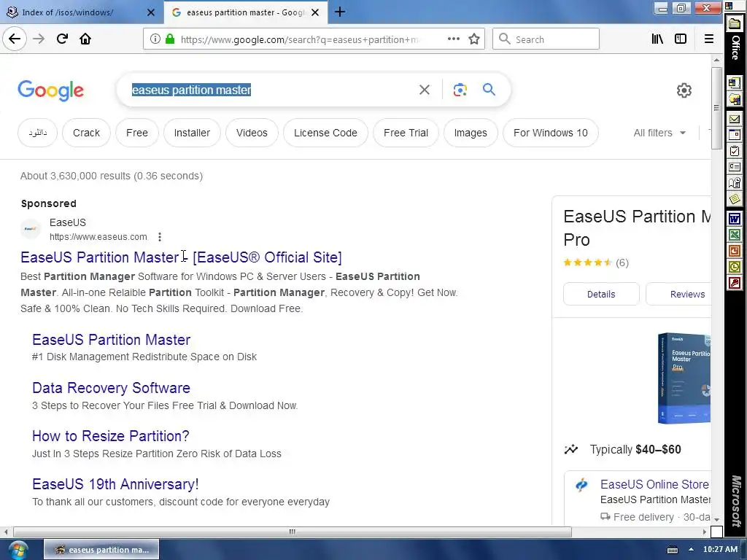Submit search with the magnifier icon

pos(489,90)
